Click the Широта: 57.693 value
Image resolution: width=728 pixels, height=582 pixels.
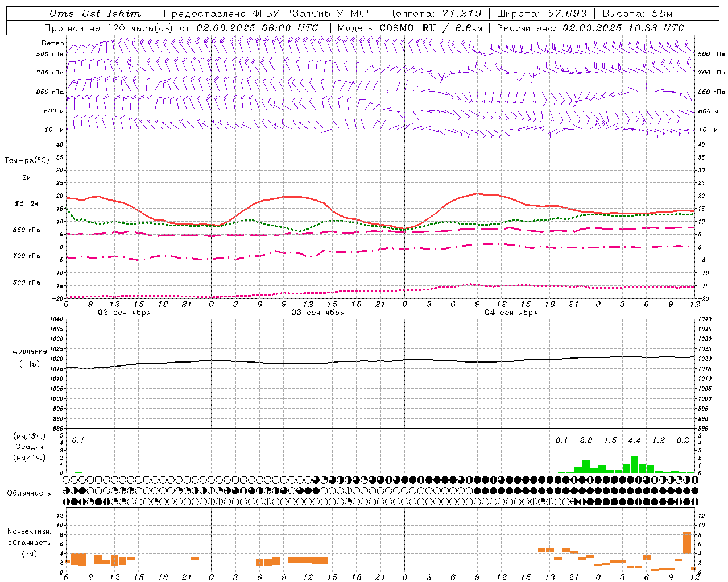point(541,14)
